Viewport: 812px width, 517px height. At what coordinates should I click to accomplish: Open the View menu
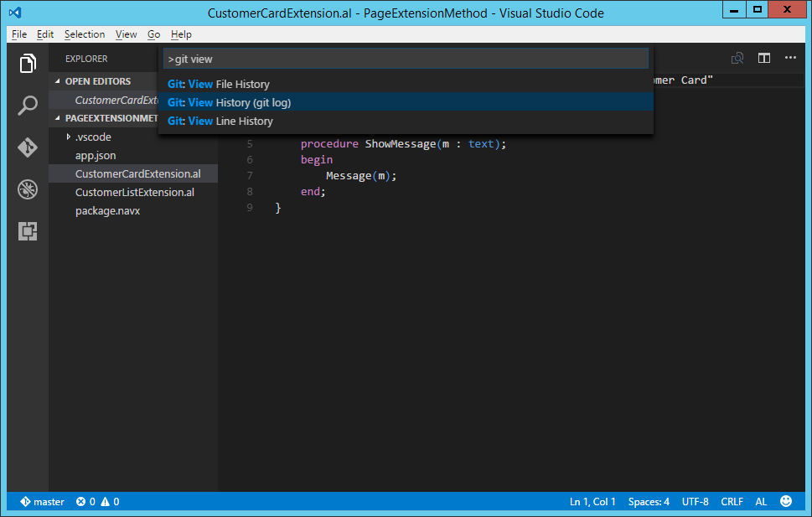[x=126, y=34]
